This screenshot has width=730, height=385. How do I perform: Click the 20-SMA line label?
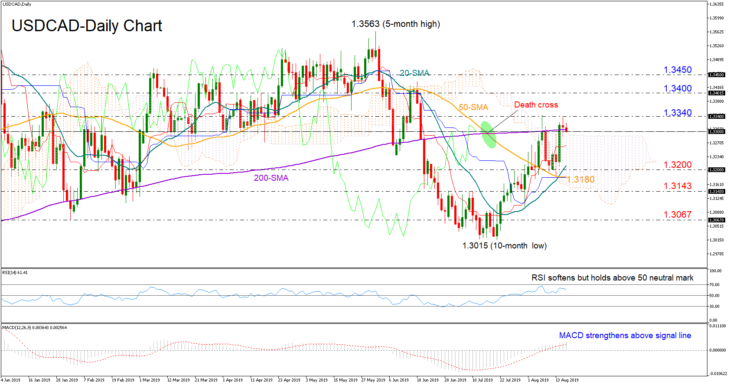[x=414, y=73]
